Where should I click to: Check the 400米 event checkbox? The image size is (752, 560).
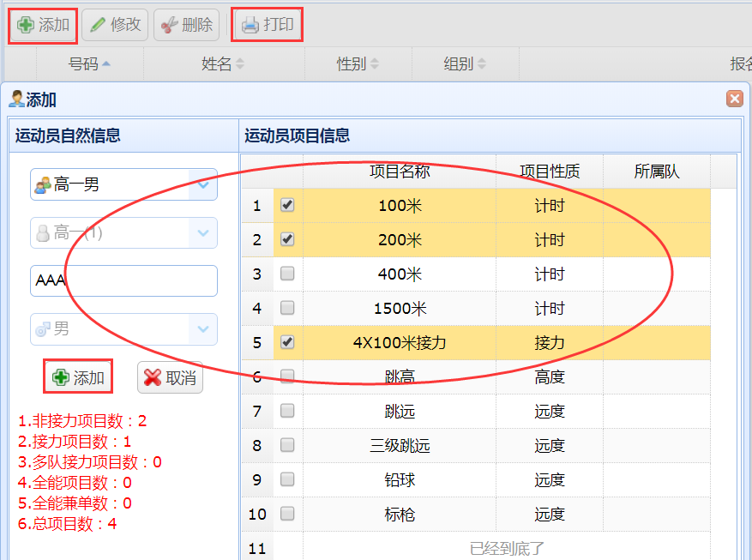pos(287,274)
